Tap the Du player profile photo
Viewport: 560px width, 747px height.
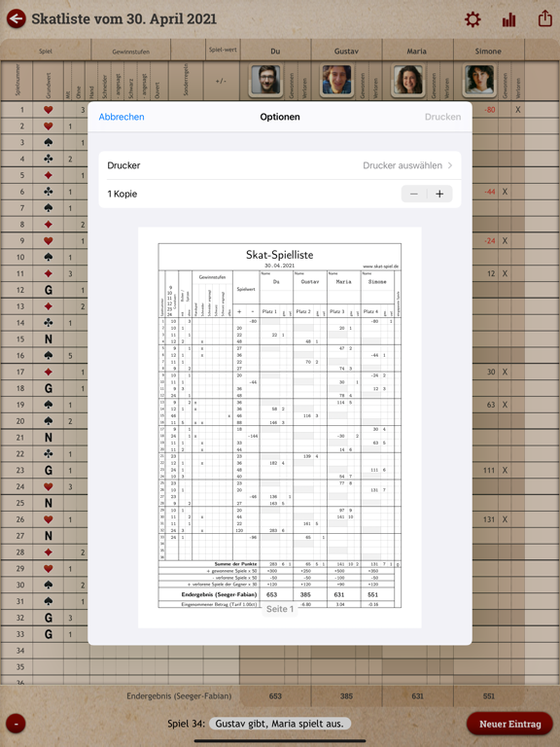265,80
